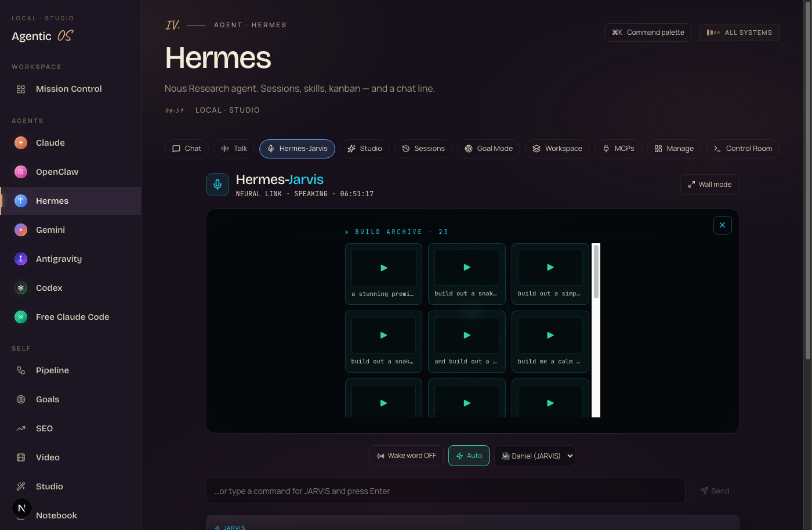Open the Talk tab
812x530 pixels.
(x=234, y=149)
